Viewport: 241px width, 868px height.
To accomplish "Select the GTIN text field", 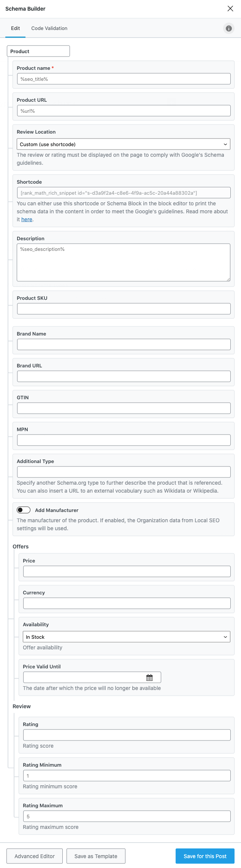I will pyautogui.click(x=124, y=408).
